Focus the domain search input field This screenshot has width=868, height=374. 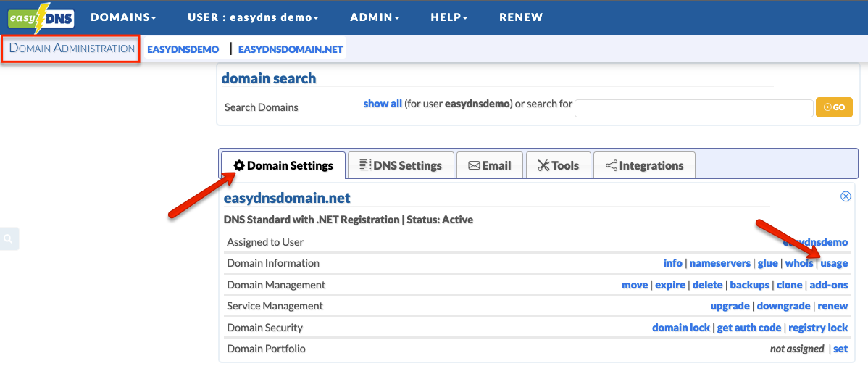(693, 108)
